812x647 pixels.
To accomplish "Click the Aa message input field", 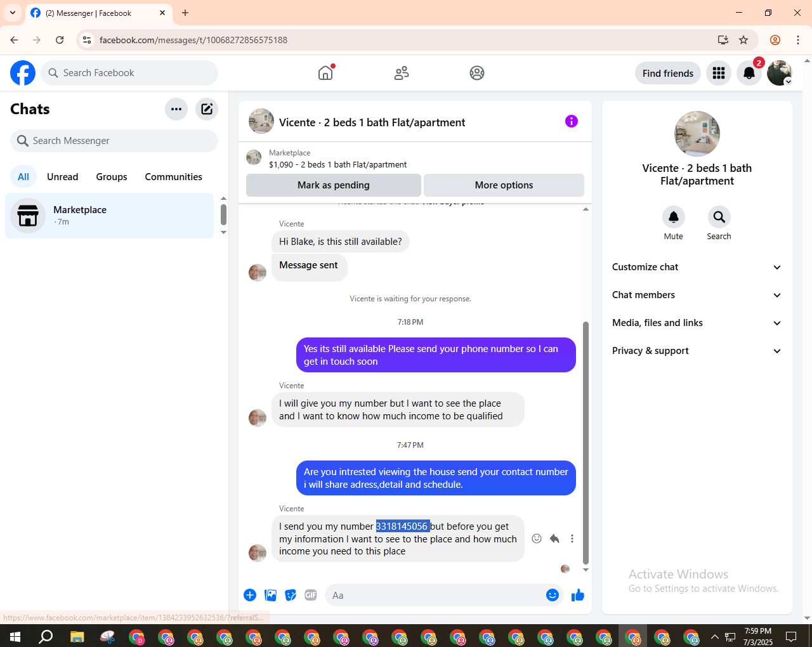I will (x=435, y=595).
